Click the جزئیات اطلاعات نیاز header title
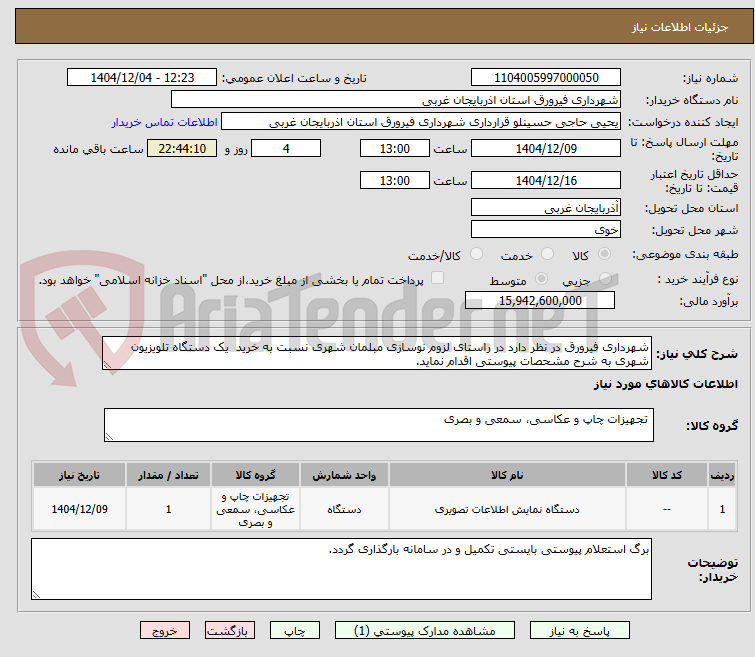Screen dimensions: 755x657 679,27
